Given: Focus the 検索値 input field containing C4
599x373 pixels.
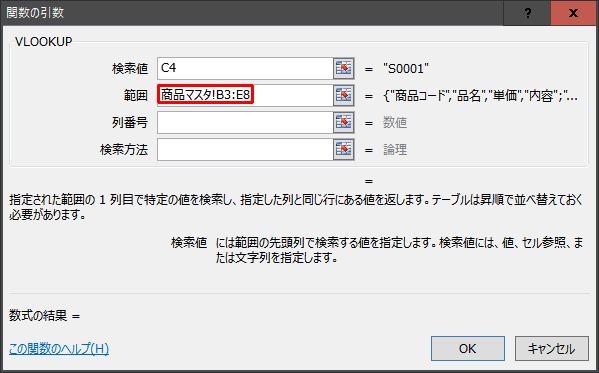Looking at the screenshot, I should click(245, 68).
